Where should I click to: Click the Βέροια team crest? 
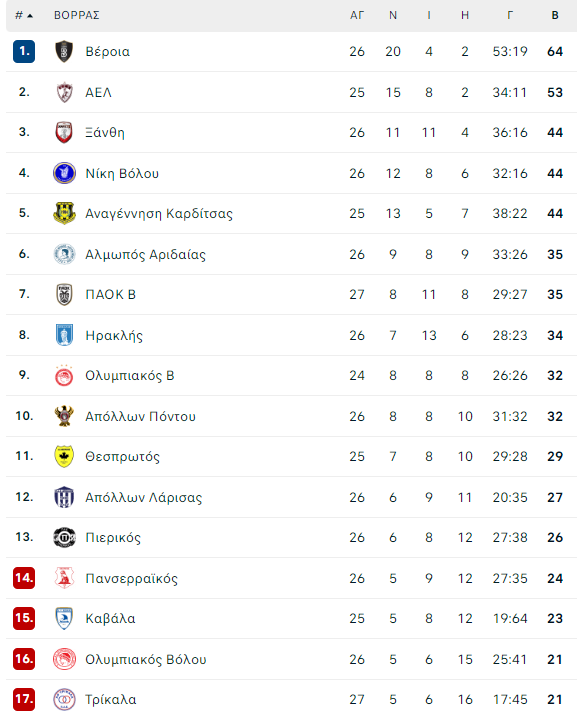[64, 51]
